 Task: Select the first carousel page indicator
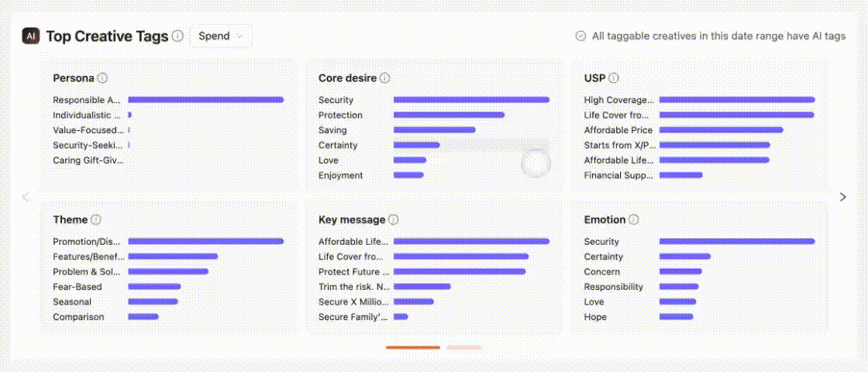(412, 347)
